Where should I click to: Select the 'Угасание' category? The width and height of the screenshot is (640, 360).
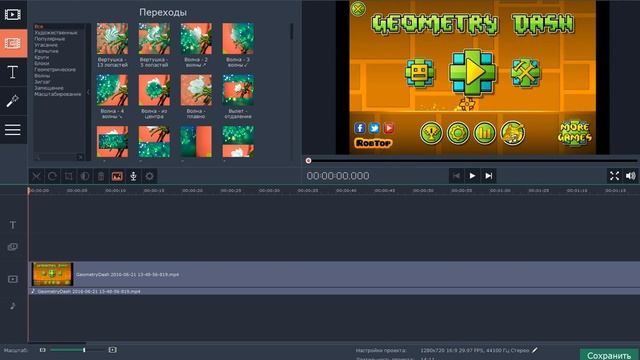click(46, 45)
